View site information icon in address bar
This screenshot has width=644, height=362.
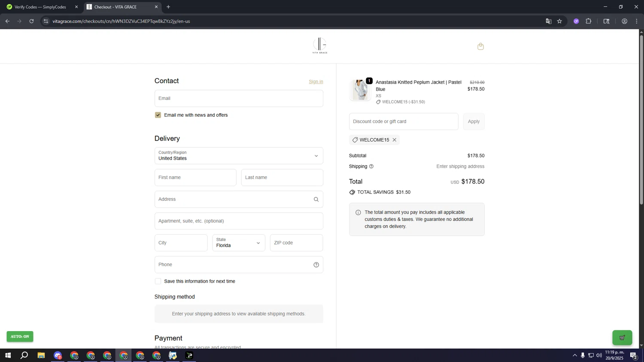click(46, 21)
